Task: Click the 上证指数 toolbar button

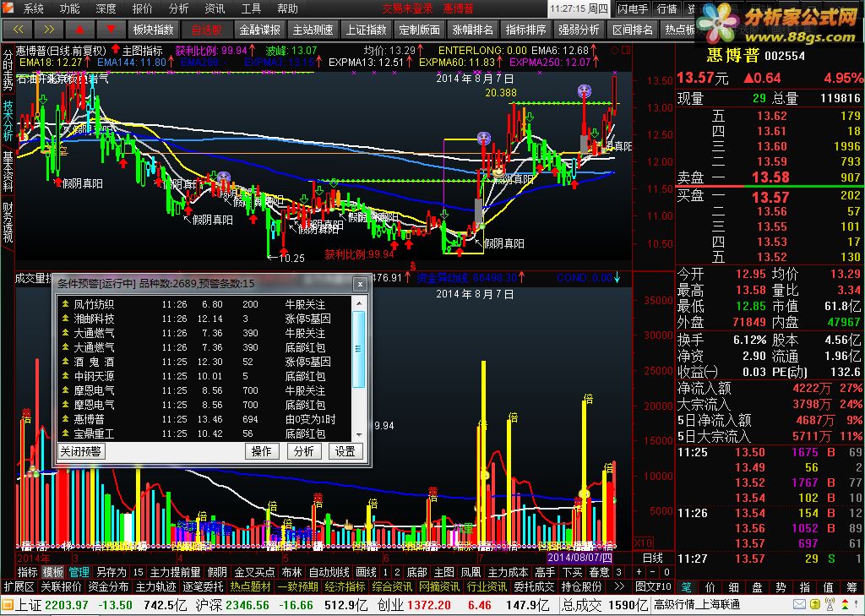Action: coord(367,30)
